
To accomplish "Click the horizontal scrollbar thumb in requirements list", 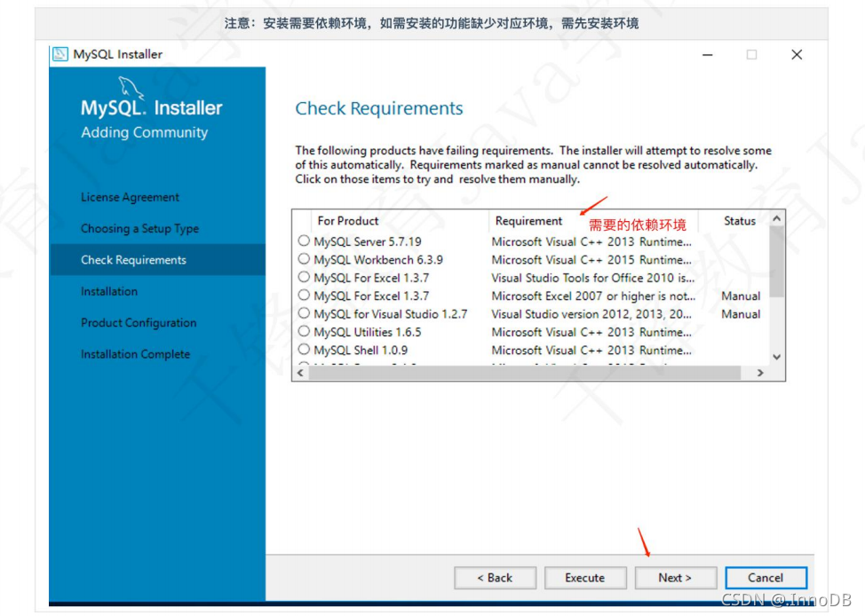I will click(524, 373).
